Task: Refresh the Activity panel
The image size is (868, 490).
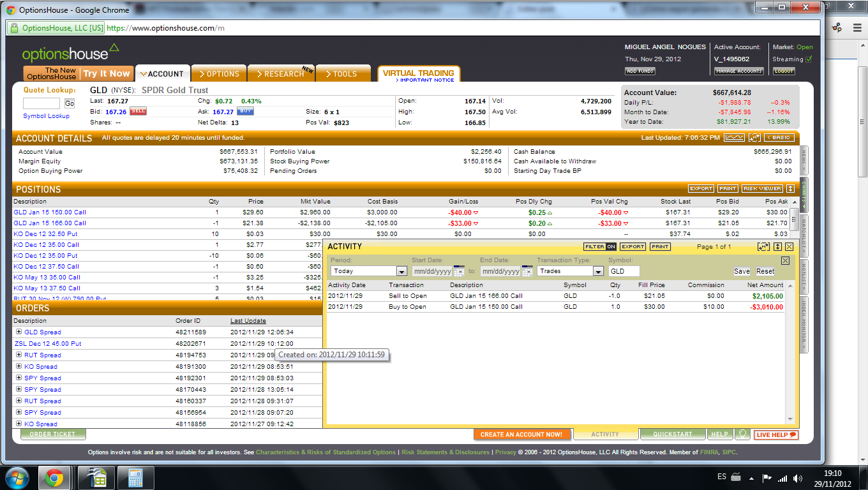Action: pos(764,246)
